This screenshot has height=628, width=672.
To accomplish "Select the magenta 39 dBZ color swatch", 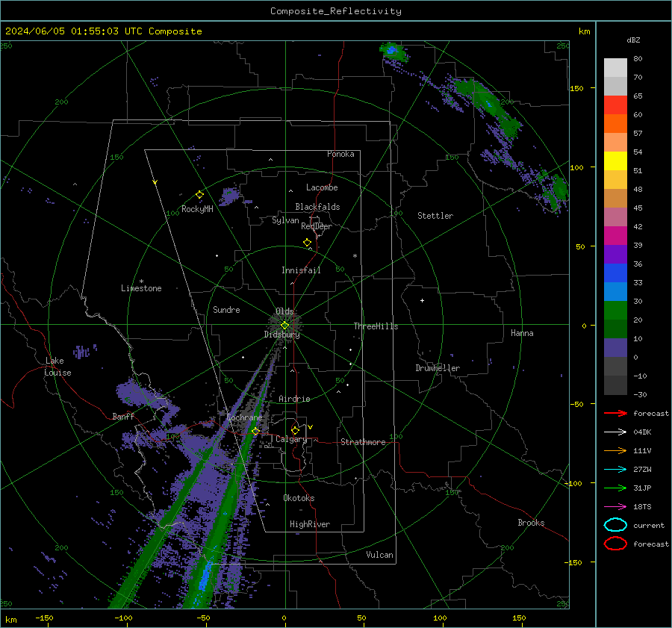I will tap(615, 236).
